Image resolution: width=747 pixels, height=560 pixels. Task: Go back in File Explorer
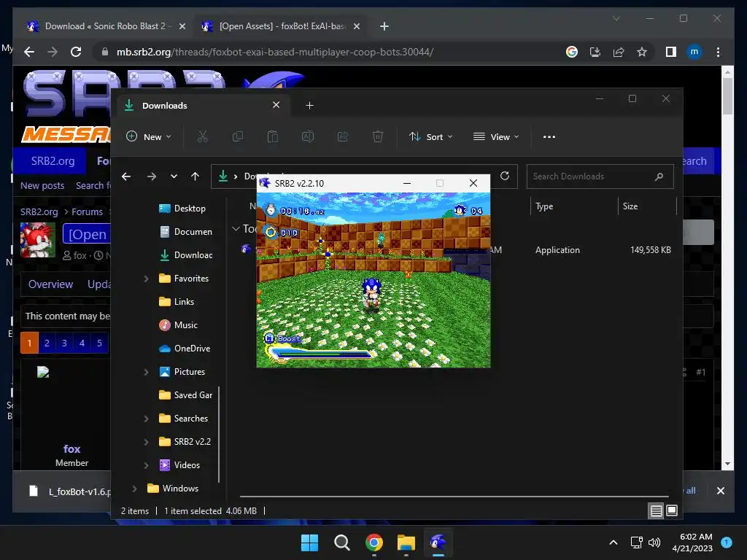(126, 176)
